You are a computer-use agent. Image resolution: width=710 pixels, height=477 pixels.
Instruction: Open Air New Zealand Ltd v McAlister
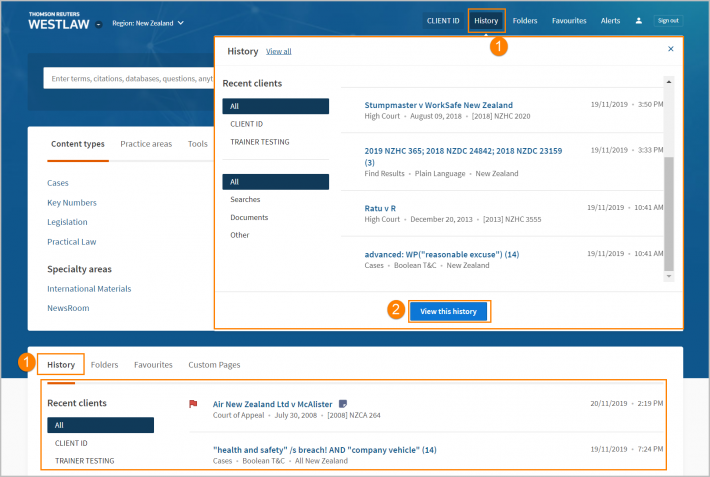(273, 404)
